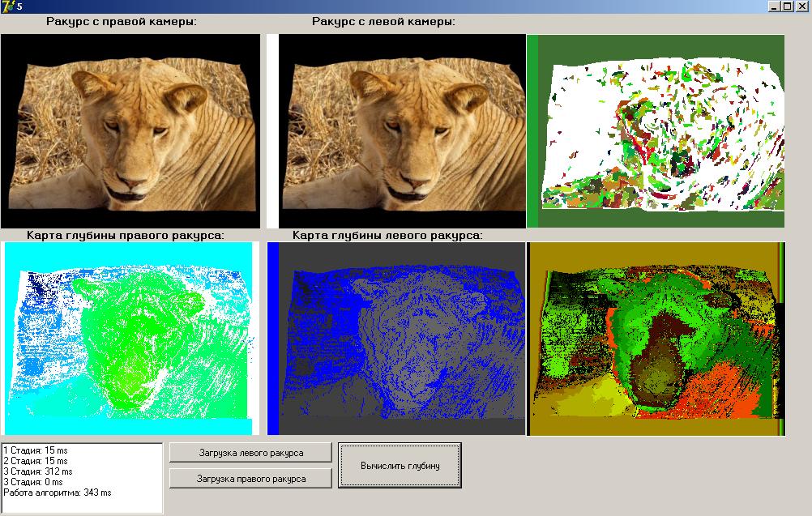Click the white segmentation image with colored patches
The image size is (812, 516).
pos(656,131)
